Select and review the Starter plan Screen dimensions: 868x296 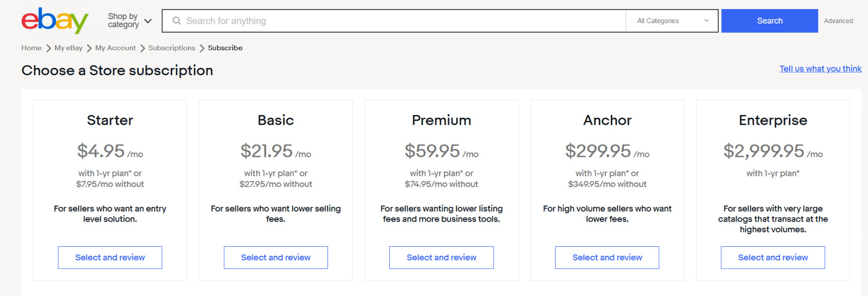tap(110, 257)
